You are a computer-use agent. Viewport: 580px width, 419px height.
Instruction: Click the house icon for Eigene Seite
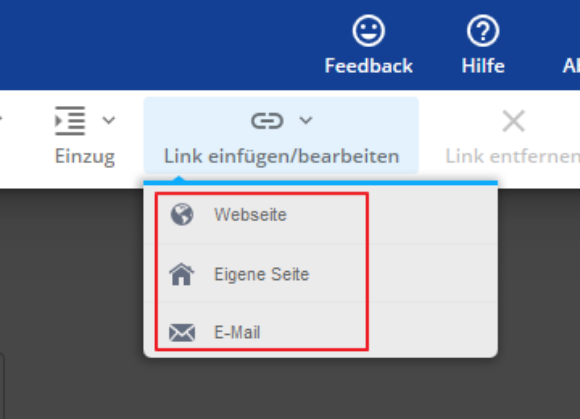tap(182, 274)
